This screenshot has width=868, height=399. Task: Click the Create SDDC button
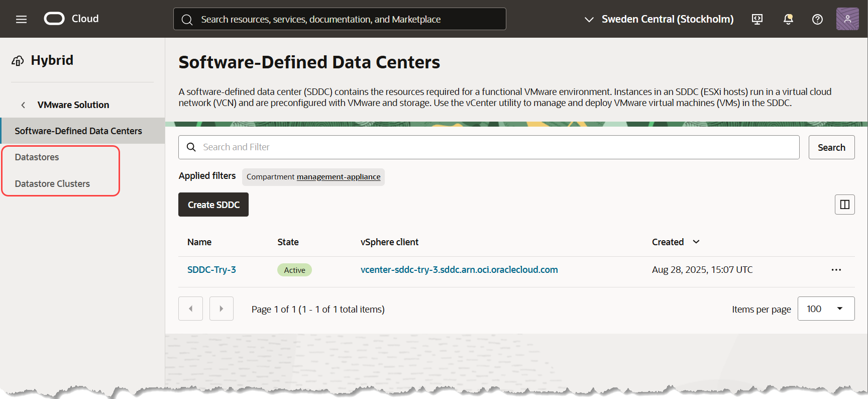213,205
